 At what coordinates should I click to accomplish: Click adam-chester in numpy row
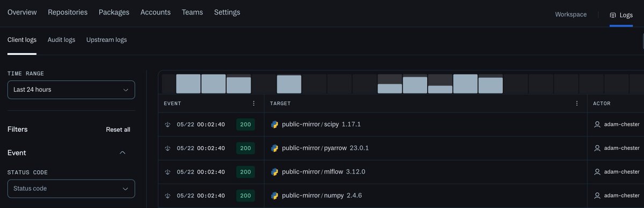pos(622,196)
